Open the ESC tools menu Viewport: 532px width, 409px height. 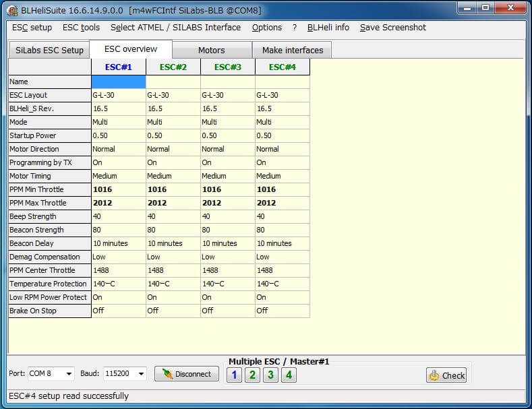tap(81, 28)
